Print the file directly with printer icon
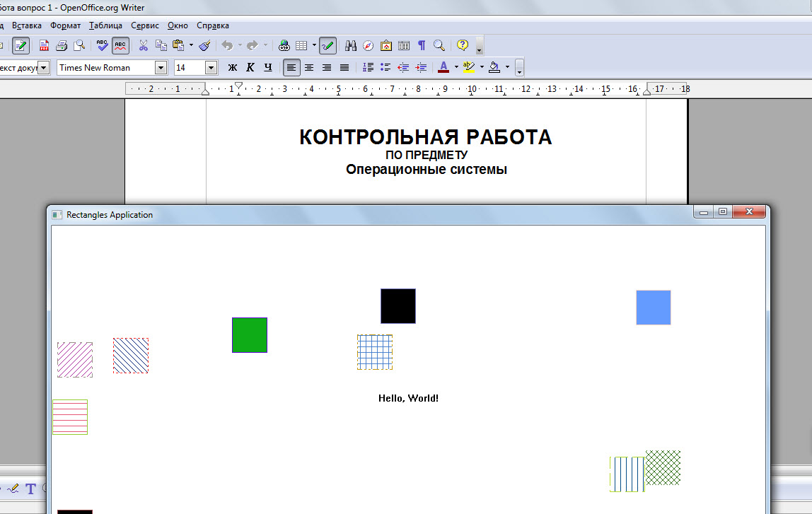The image size is (812, 514). point(62,45)
